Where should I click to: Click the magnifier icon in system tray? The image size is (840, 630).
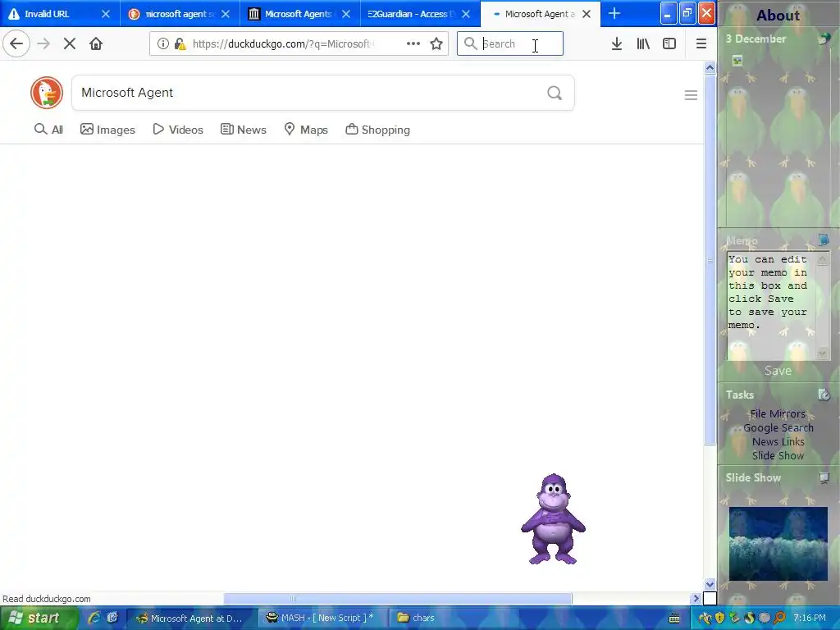(x=779, y=619)
